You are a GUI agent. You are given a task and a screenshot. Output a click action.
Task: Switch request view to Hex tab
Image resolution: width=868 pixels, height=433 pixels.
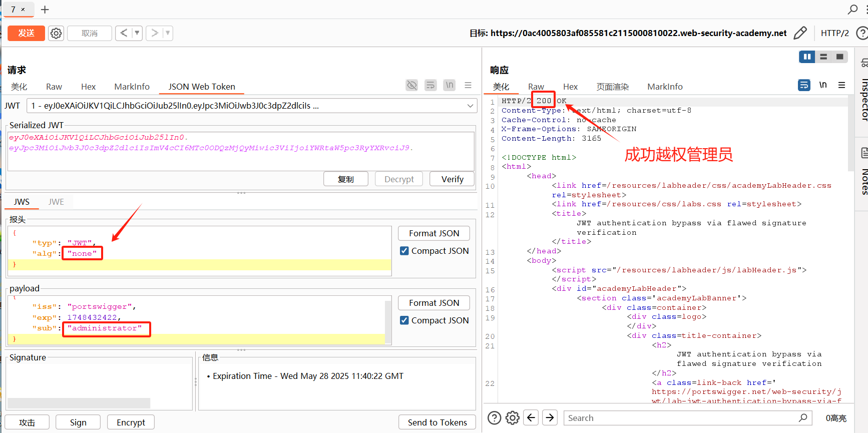(x=88, y=87)
